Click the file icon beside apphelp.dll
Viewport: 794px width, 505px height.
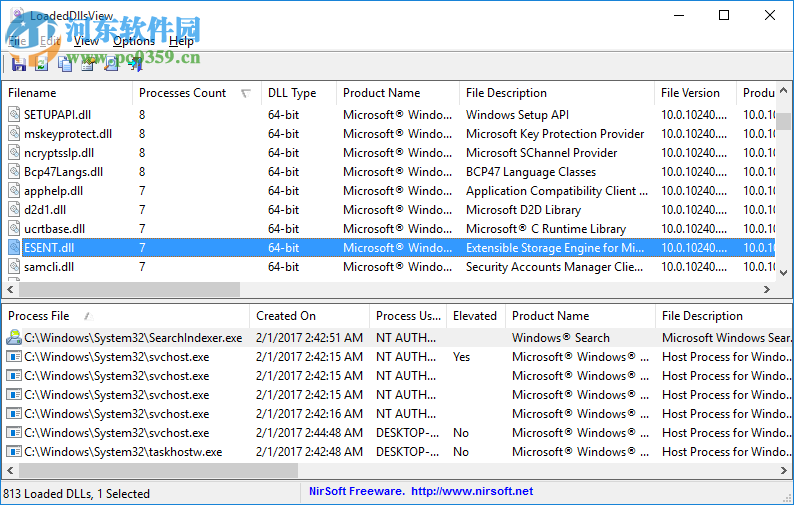coord(14,190)
